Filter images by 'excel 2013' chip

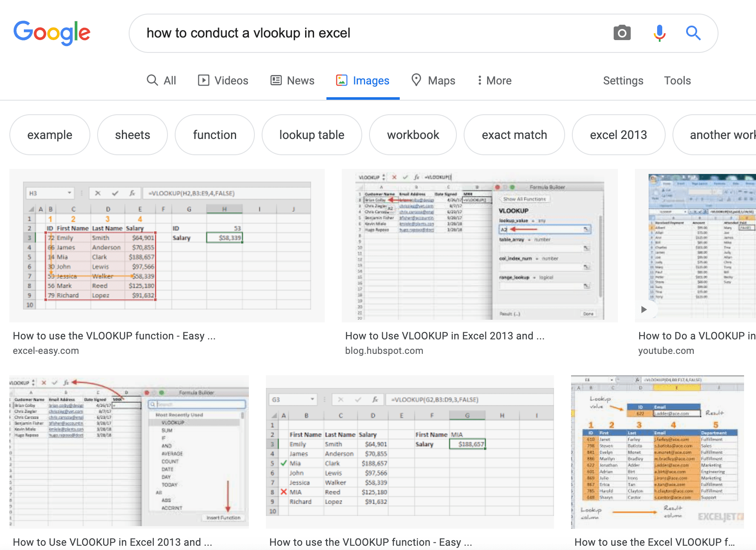[618, 135]
